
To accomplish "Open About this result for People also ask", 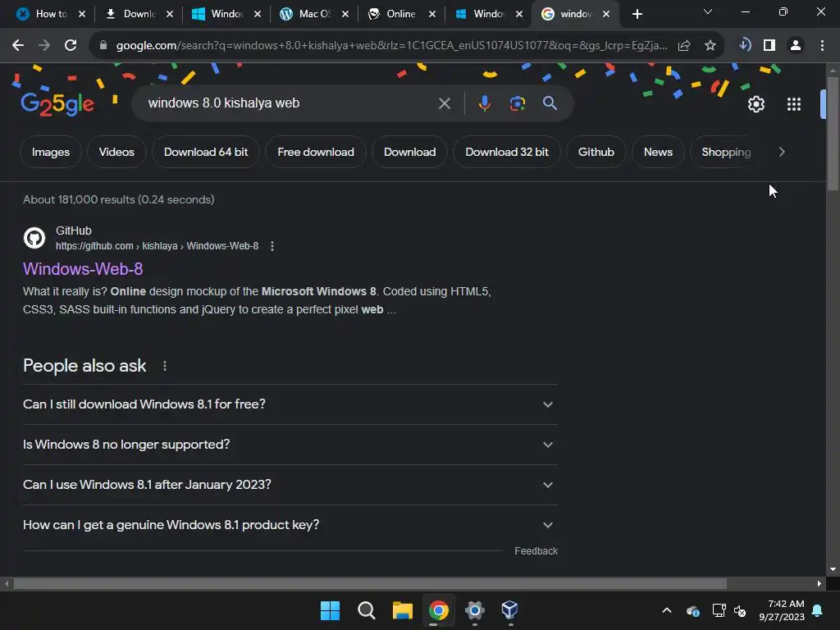I will (x=164, y=366).
